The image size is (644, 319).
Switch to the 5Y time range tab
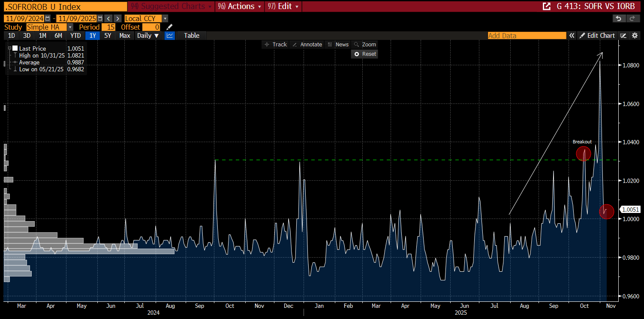108,36
